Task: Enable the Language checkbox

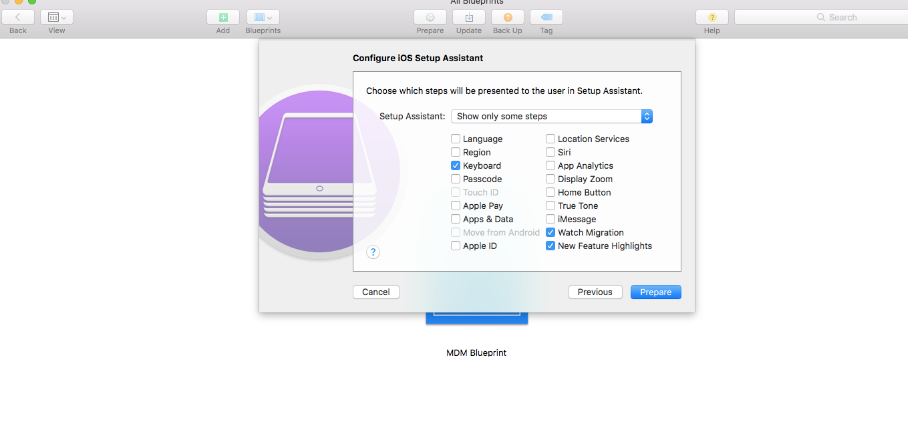Action: coord(456,139)
